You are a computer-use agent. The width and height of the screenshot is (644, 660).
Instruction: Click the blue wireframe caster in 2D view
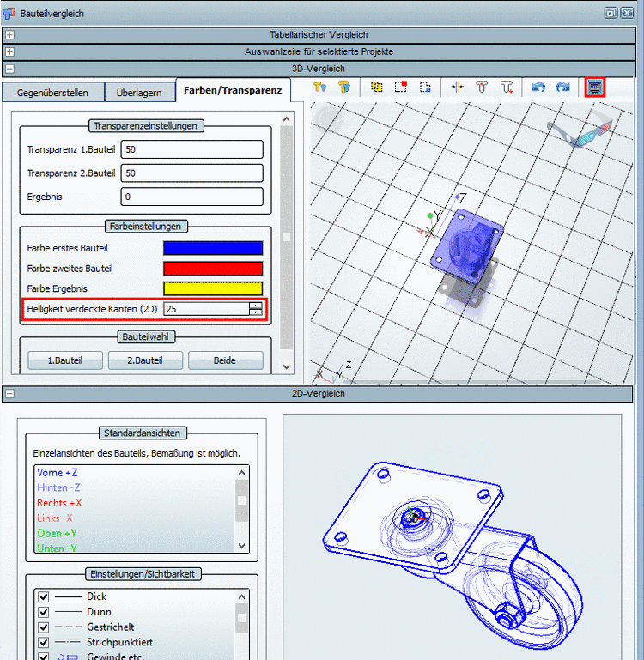[454, 556]
